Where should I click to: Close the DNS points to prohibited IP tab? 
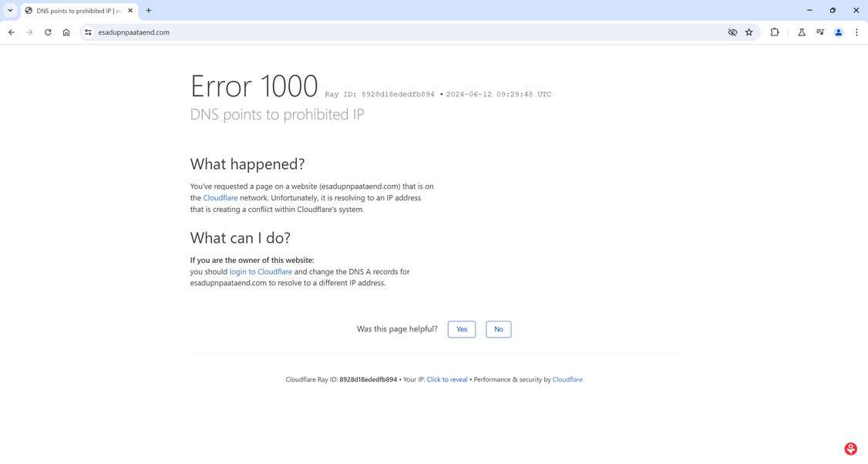pyautogui.click(x=130, y=11)
